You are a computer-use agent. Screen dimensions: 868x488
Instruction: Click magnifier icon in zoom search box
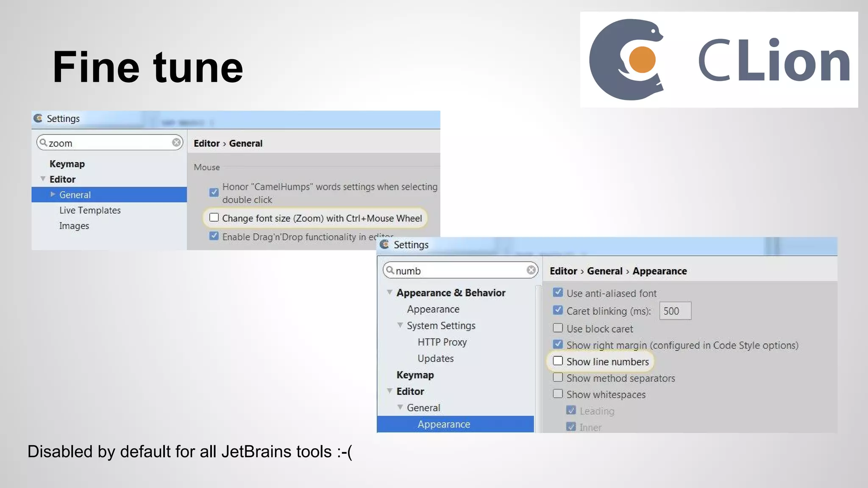tap(43, 142)
